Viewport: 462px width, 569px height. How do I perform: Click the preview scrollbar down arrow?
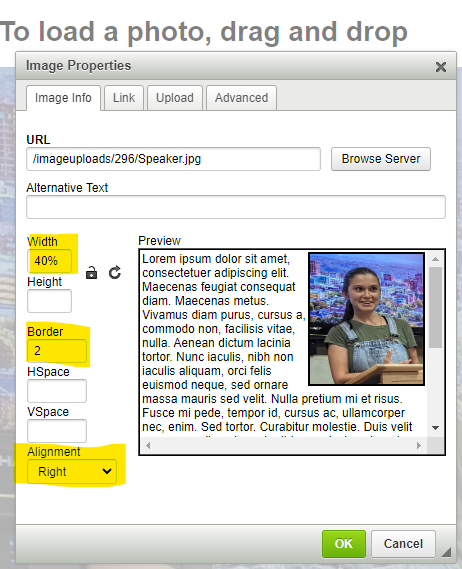(x=436, y=428)
